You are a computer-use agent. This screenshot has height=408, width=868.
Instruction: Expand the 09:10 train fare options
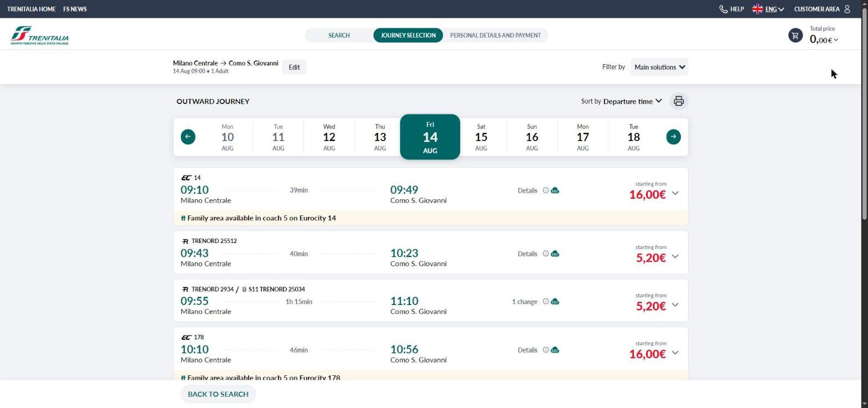(675, 193)
